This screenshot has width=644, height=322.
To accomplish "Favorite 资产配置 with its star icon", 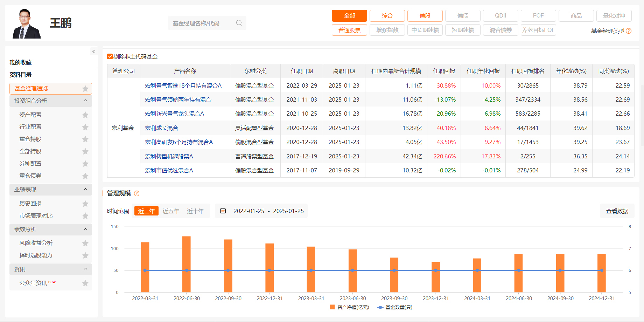I will tap(85, 115).
